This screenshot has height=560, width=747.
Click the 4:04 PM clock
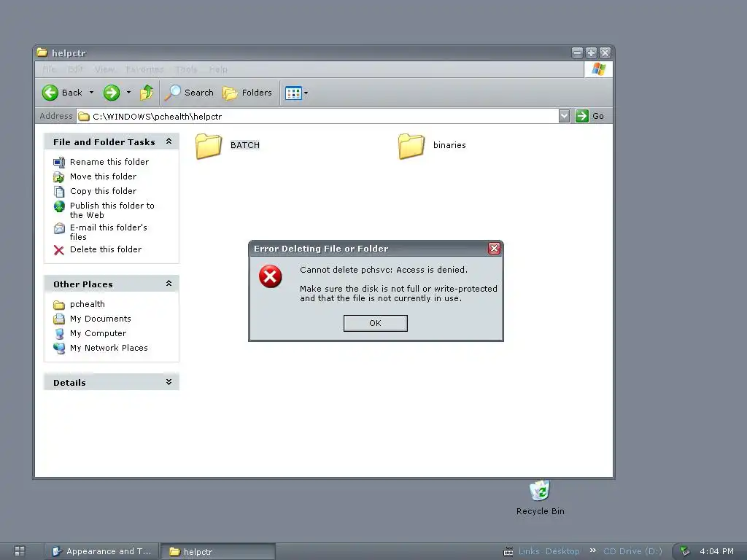pos(716,551)
